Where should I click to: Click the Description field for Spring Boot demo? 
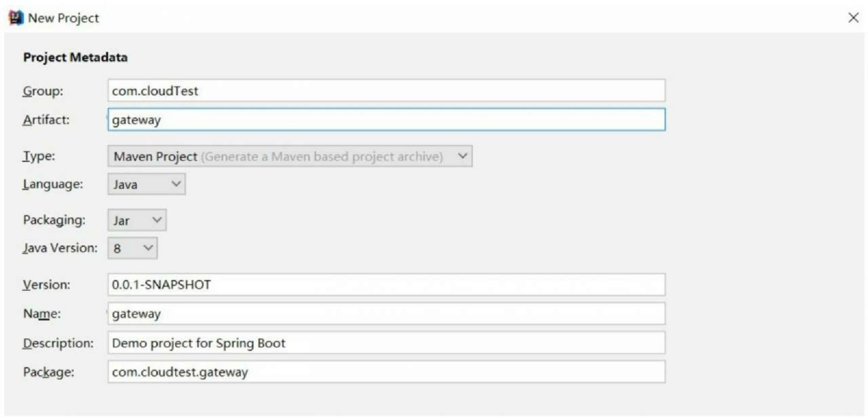click(x=386, y=342)
